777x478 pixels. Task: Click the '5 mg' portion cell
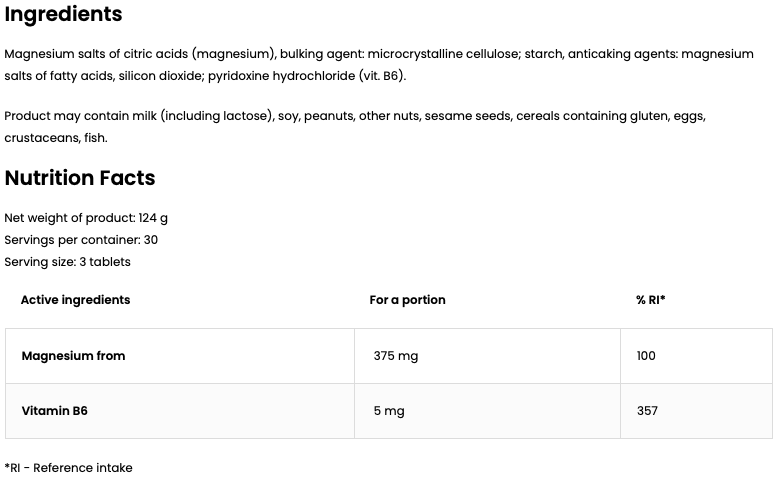390,411
